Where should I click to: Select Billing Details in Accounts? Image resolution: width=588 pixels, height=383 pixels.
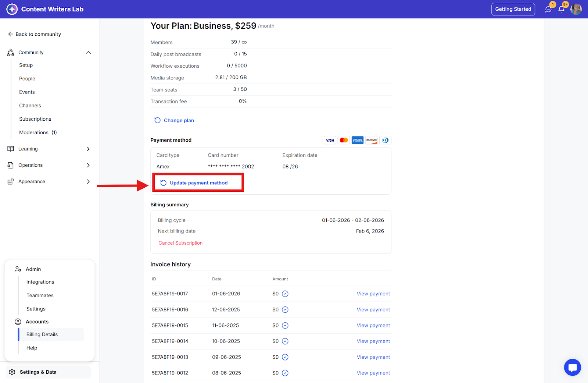pyautogui.click(x=42, y=334)
